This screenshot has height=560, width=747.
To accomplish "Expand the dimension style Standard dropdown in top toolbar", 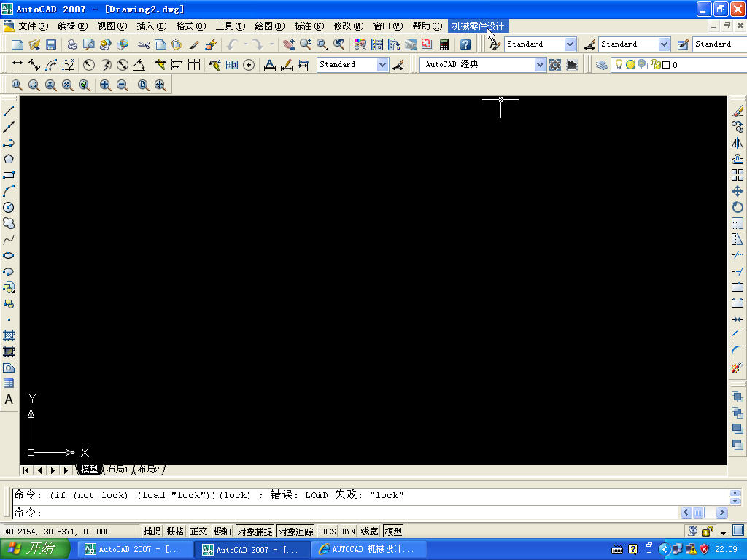I will click(664, 44).
